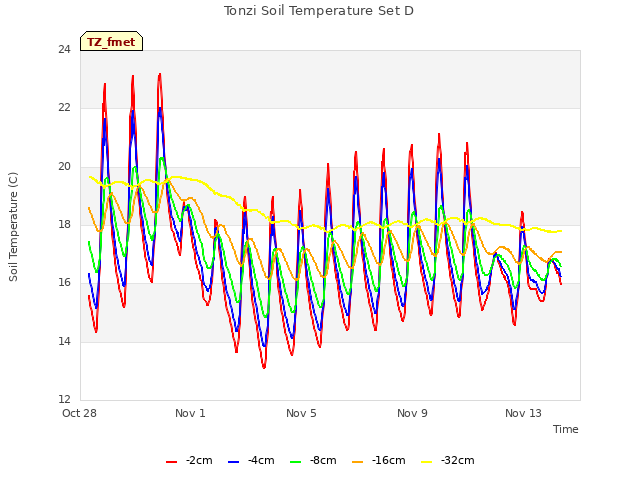The height and width of the screenshot is (480, 640).
Task: Click the Nov 5 x-axis tick label
Action: coord(301,413)
